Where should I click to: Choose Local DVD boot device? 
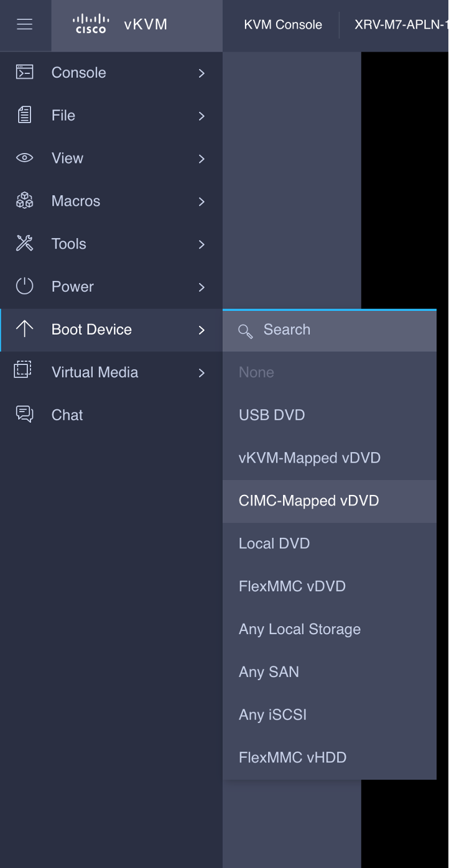pyautogui.click(x=330, y=544)
